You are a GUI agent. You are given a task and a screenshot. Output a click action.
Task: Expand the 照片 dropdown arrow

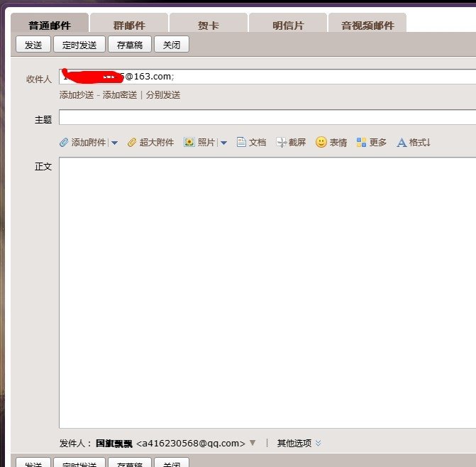click(223, 143)
